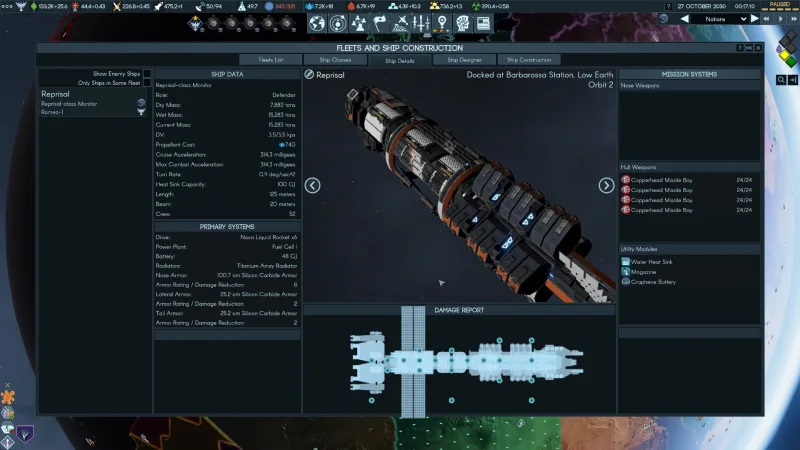Show previous ship with left circle arrow
Image resolution: width=800 pixels, height=450 pixels.
tap(312, 185)
